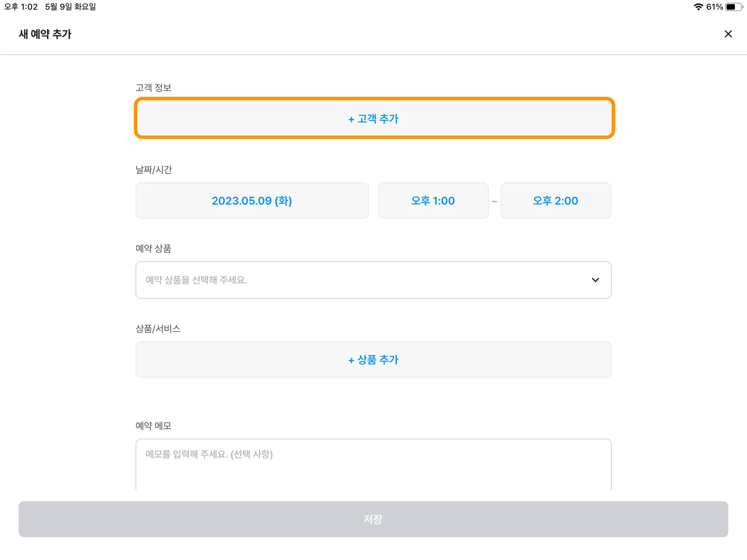Click the 상품/서비스 section label
The height and width of the screenshot is (560, 747).
(x=158, y=328)
